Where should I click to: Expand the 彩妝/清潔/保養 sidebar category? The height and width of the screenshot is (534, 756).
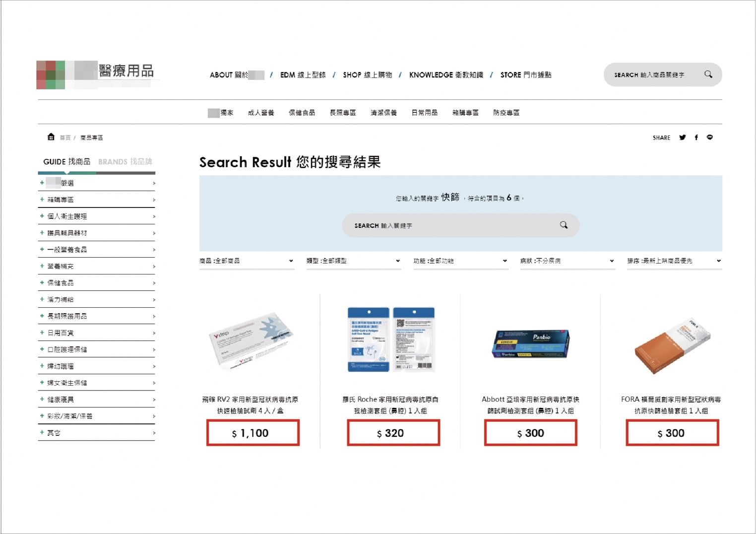pyautogui.click(x=97, y=416)
